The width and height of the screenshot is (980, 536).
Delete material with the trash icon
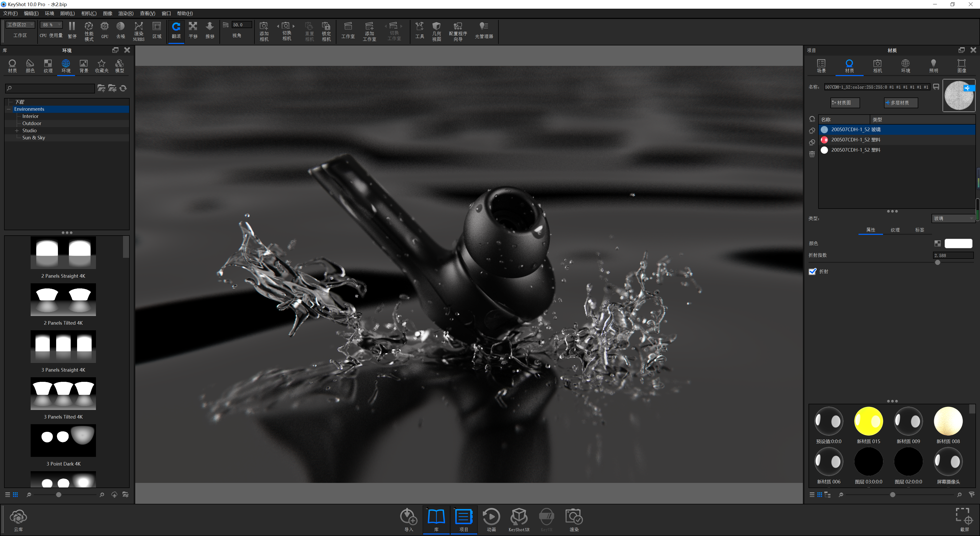pyautogui.click(x=812, y=154)
